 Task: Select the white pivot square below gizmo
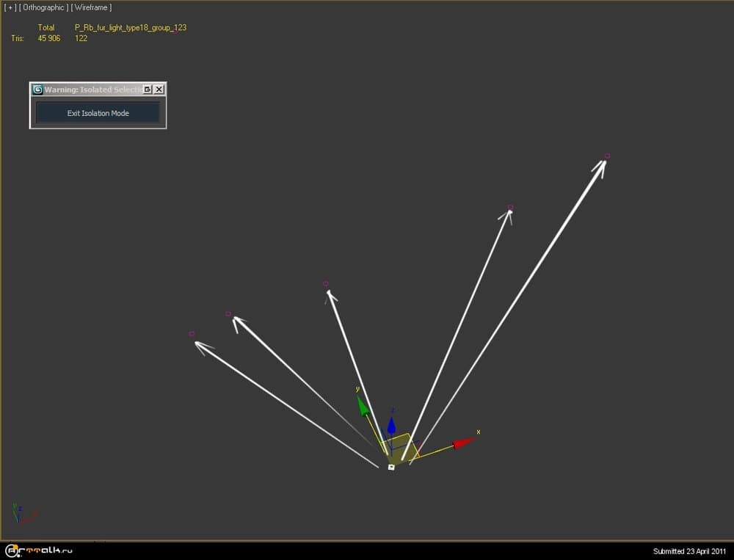coord(391,467)
